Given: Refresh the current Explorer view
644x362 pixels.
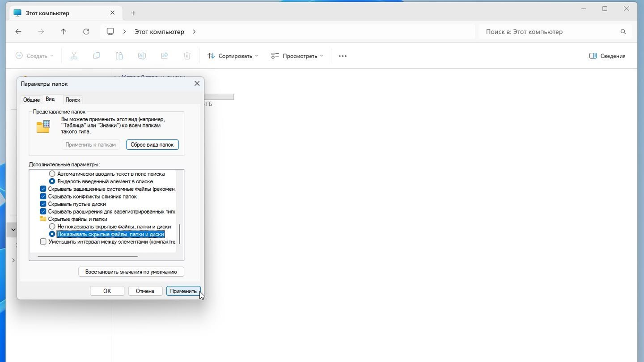Looking at the screenshot, I should (86, 32).
